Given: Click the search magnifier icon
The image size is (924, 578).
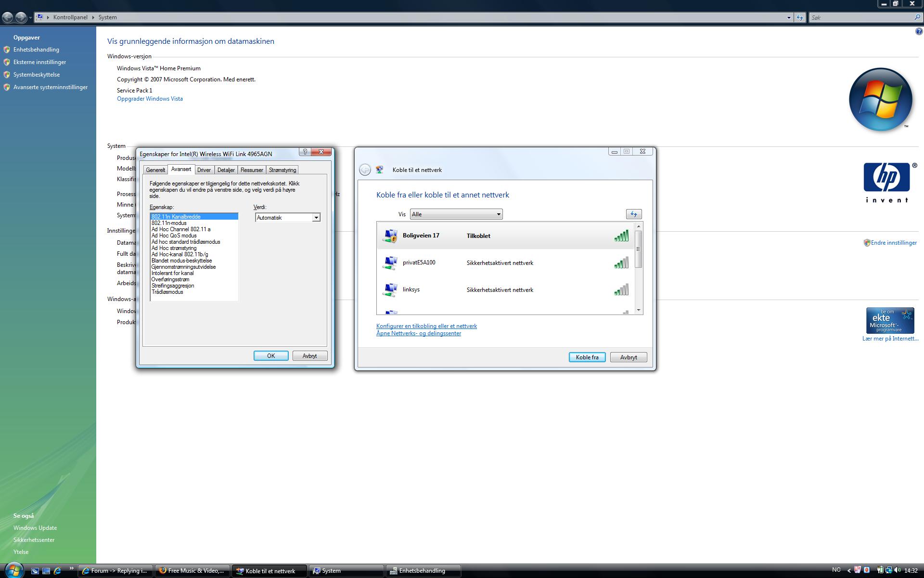Looking at the screenshot, I should pyautogui.click(x=917, y=17).
